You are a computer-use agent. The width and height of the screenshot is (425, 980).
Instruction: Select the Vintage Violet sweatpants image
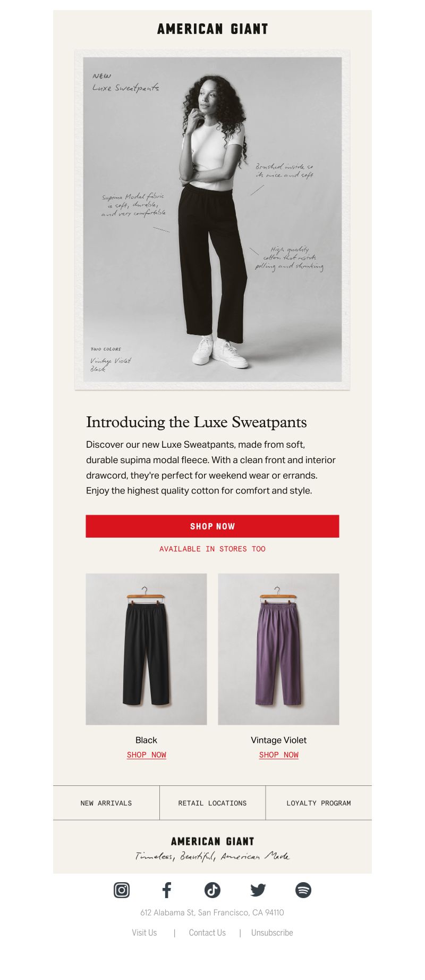[278, 649]
